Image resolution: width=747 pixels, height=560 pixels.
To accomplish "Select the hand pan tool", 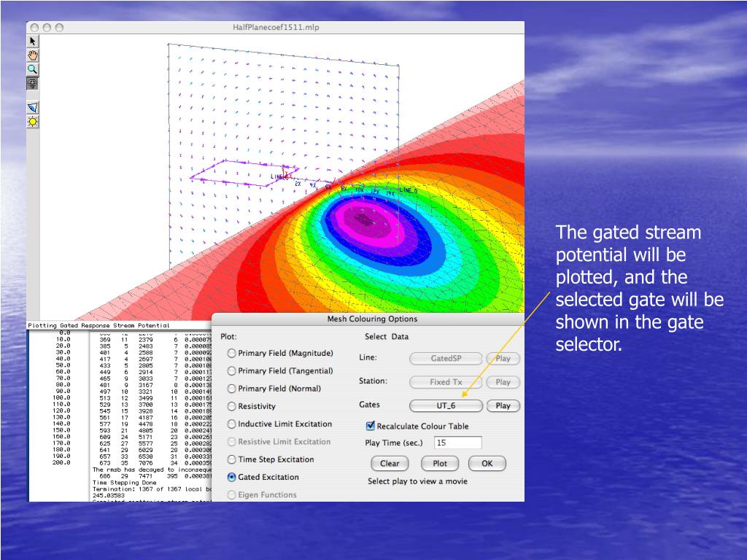I will (x=32, y=55).
